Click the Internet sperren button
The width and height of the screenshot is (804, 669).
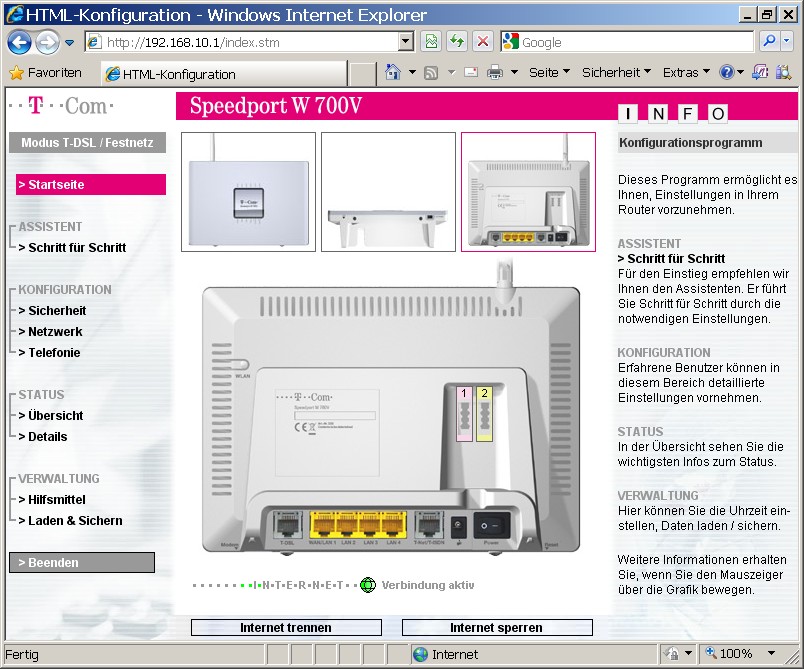(x=497, y=627)
